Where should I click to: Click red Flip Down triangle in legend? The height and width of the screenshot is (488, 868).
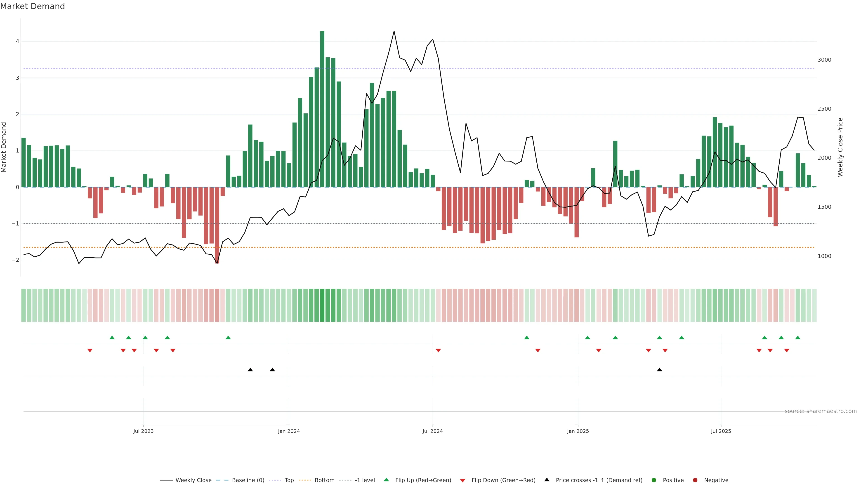(x=463, y=481)
